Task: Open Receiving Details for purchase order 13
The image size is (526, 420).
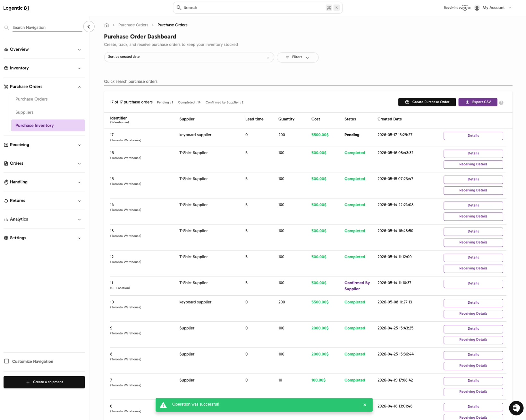Action: 473,243
